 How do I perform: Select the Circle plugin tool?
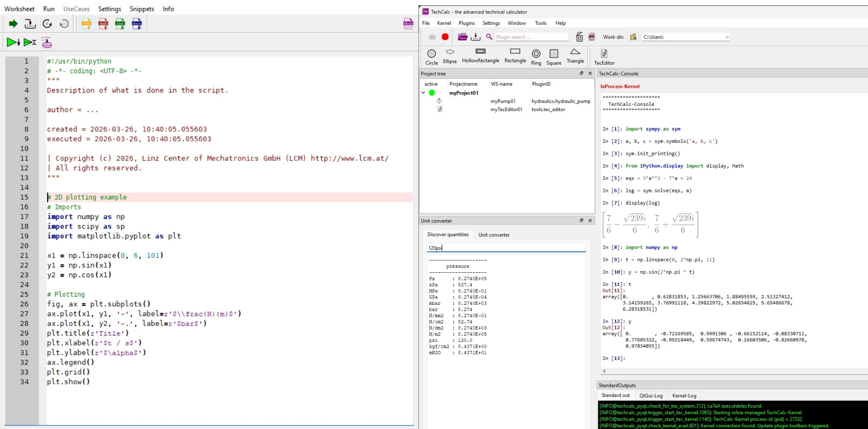(432, 57)
